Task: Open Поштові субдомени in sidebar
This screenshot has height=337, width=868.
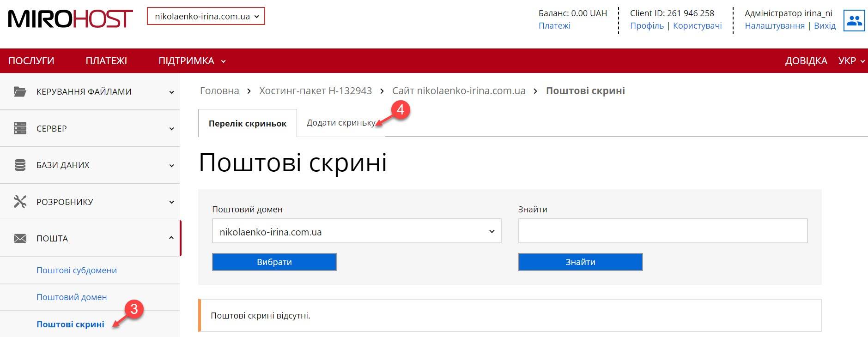Action: point(77,270)
